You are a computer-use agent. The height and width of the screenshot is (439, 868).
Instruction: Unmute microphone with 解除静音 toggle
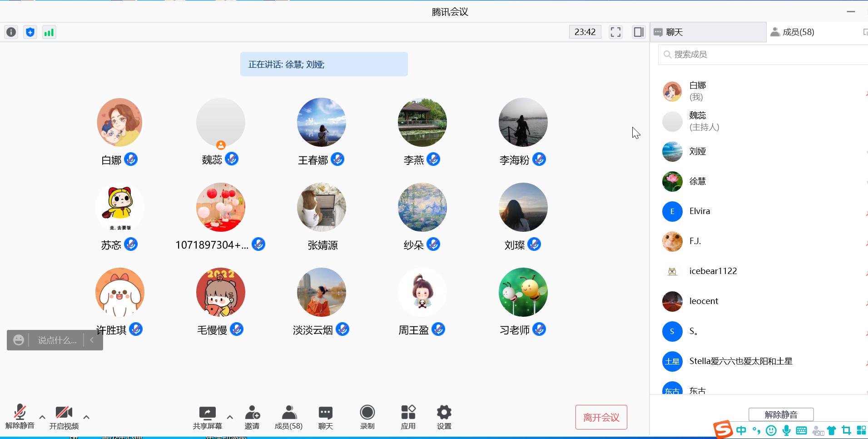pos(20,417)
